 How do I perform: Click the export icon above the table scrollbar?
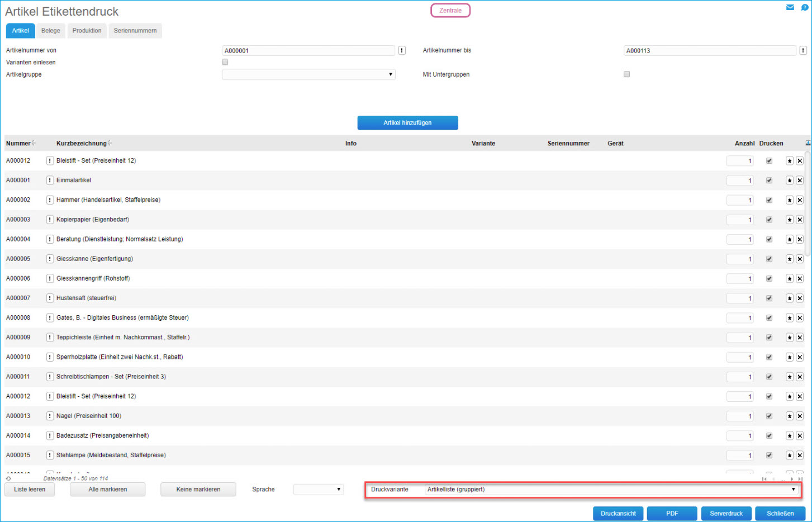pos(808,143)
